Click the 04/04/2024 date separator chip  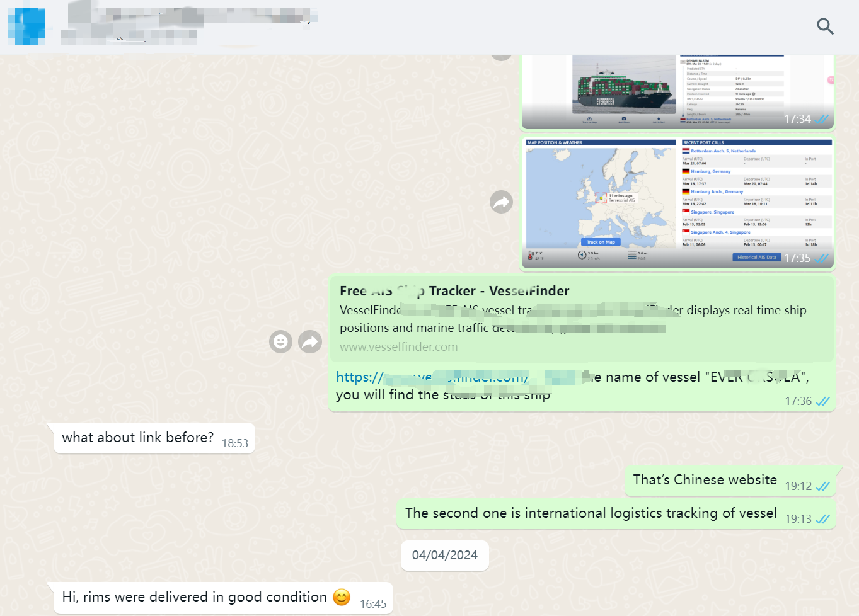point(444,556)
